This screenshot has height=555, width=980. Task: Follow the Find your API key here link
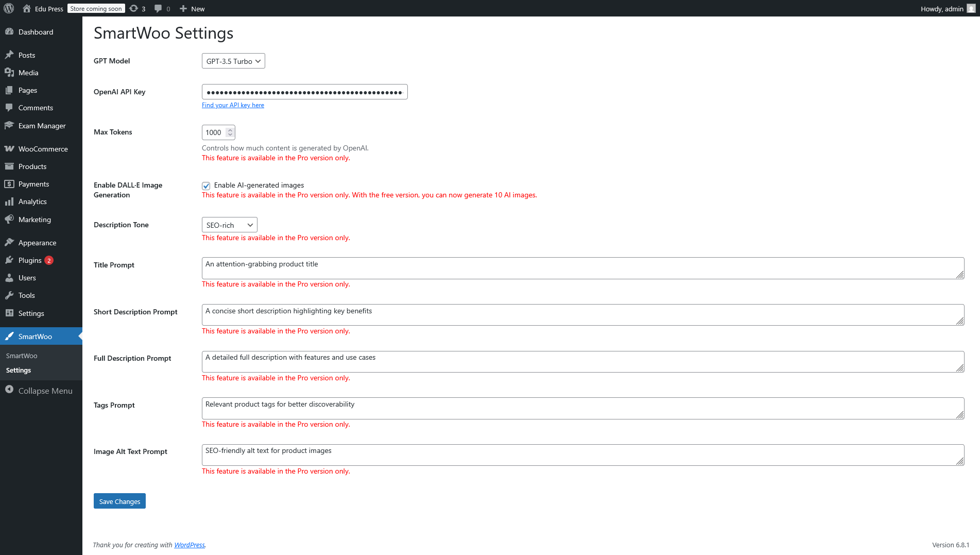[x=233, y=105]
